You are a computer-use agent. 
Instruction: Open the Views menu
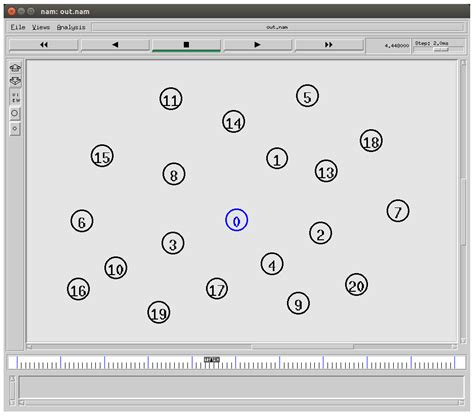coord(41,27)
